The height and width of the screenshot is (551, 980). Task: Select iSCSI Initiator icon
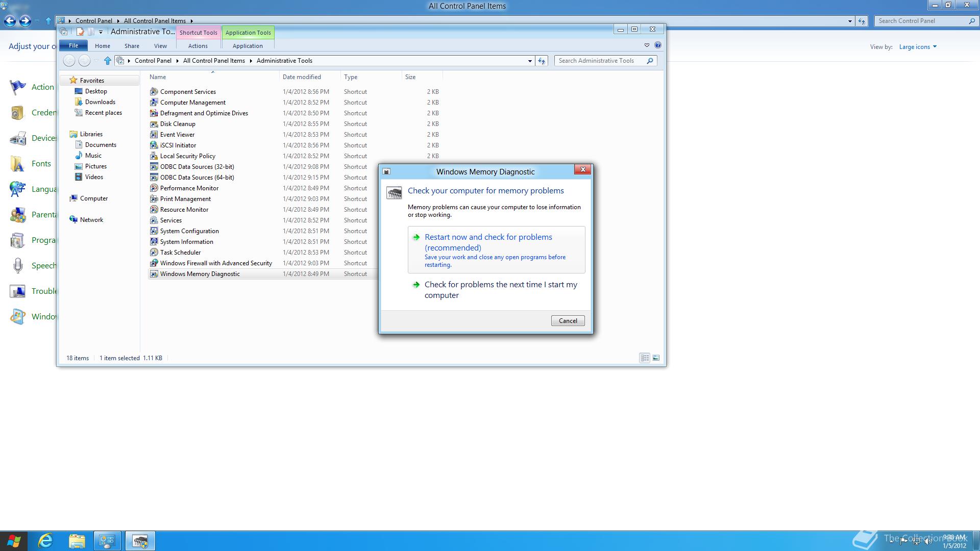(154, 145)
